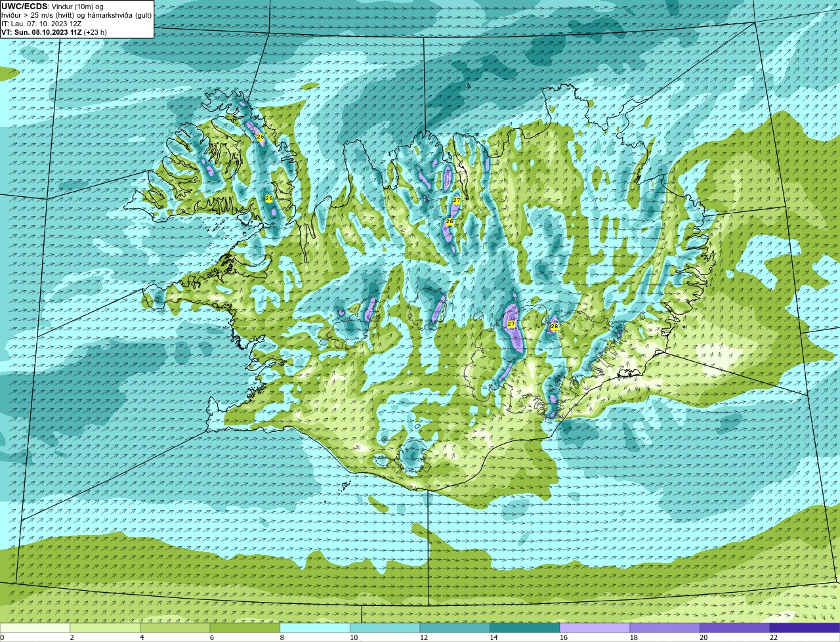Select the 20–22 m/s violet legend swatch

tap(734, 628)
